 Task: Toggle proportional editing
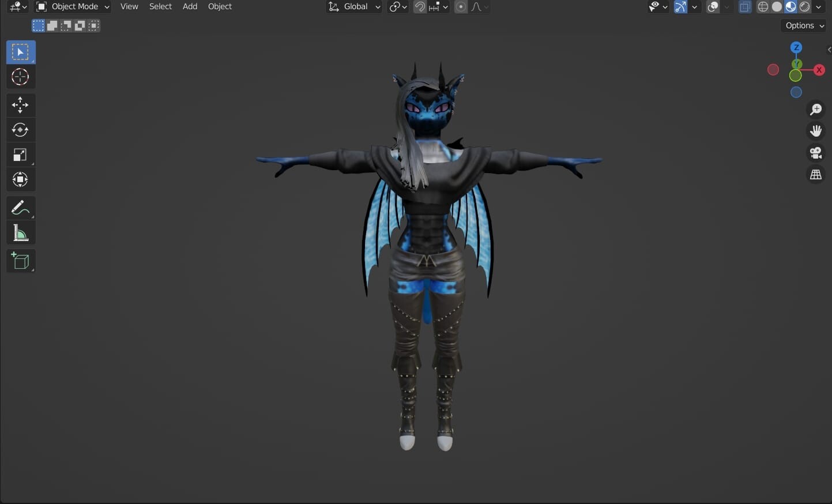tap(461, 6)
